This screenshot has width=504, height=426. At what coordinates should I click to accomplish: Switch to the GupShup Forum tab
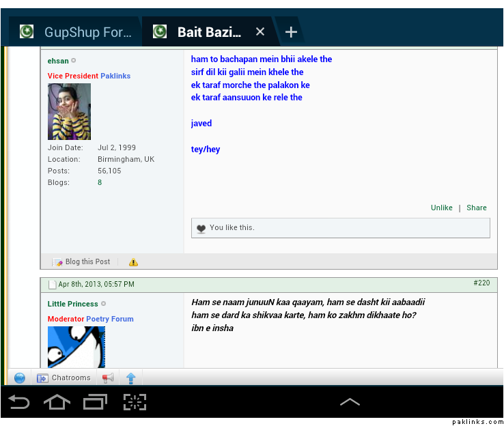click(75, 32)
